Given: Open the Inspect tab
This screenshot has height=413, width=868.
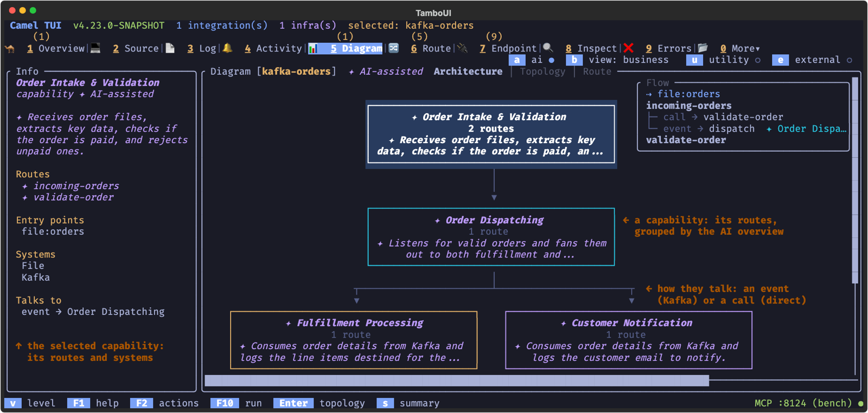Looking at the screenshot, I should (591, 48).
